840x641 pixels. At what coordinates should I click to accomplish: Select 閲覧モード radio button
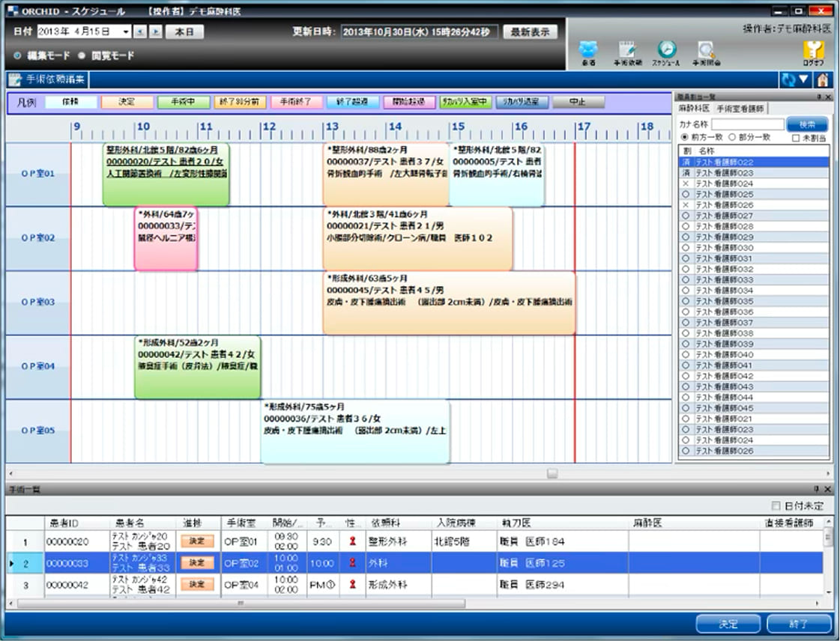pyautogui.click(x=82, y=55)
